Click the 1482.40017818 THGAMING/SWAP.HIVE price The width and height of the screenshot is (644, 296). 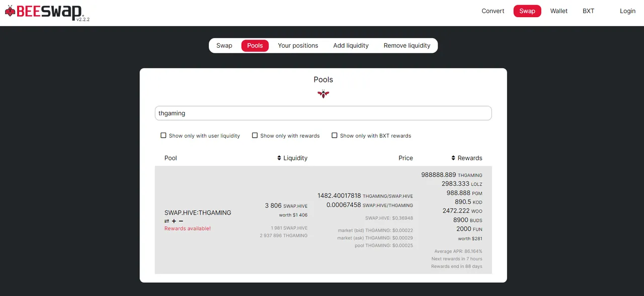click(x=365, y=195)
